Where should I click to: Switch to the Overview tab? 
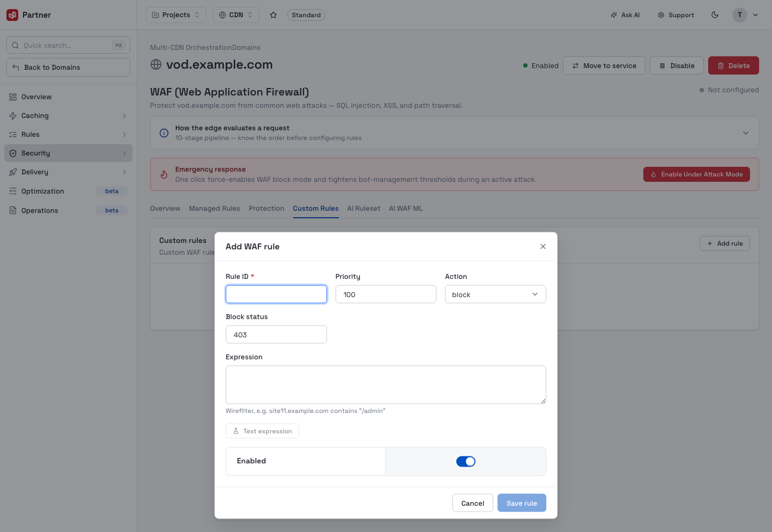point(165,209)
